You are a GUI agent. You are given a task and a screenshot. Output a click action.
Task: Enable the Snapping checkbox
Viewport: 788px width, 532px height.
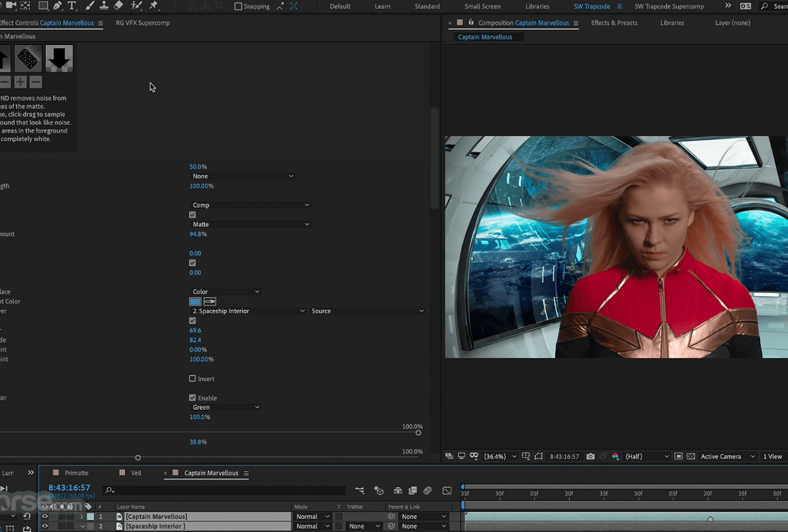[x=239, y=6]
